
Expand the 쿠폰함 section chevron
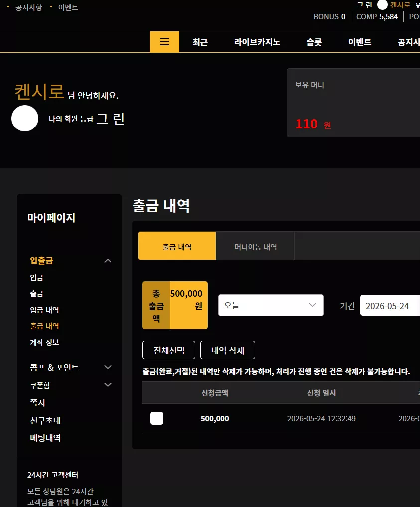(x=108, y=385)
